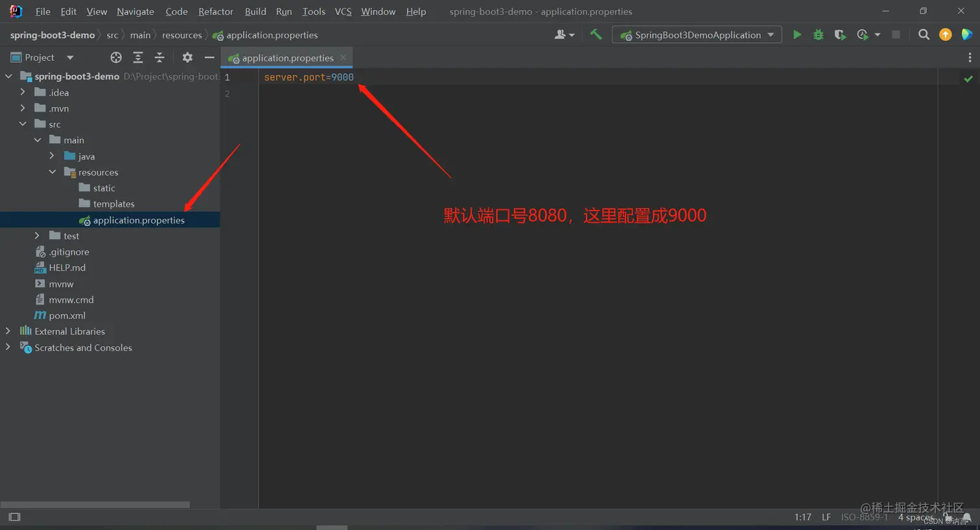980x530 pixels.
Task: Expand the java folder
Action: coord(52,156)
